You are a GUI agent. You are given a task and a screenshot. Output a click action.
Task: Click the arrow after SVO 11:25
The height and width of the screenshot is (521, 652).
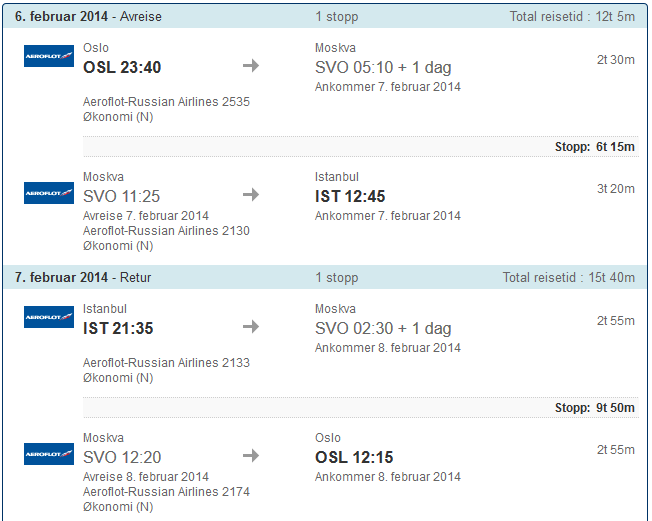(251, 195)
